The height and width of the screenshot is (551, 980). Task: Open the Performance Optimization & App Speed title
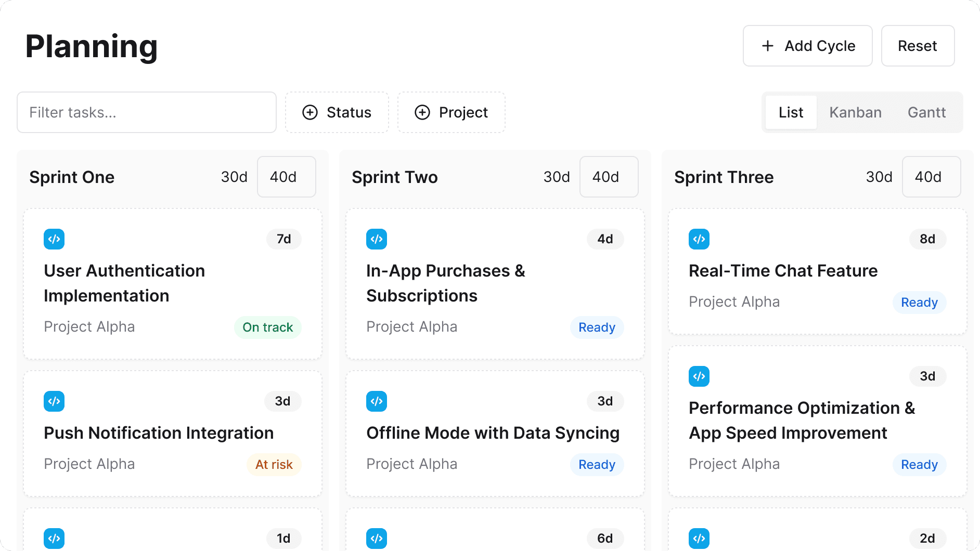tap(802, 421)
